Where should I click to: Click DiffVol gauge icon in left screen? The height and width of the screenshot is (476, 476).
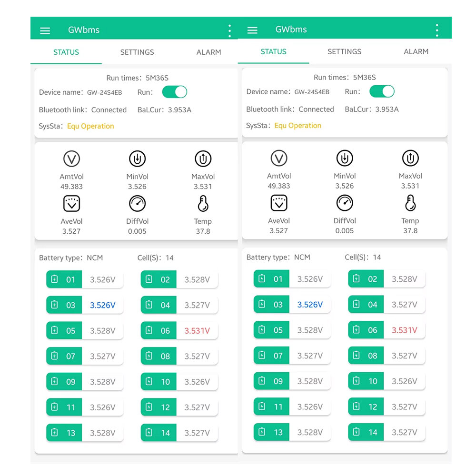[137, 203]
